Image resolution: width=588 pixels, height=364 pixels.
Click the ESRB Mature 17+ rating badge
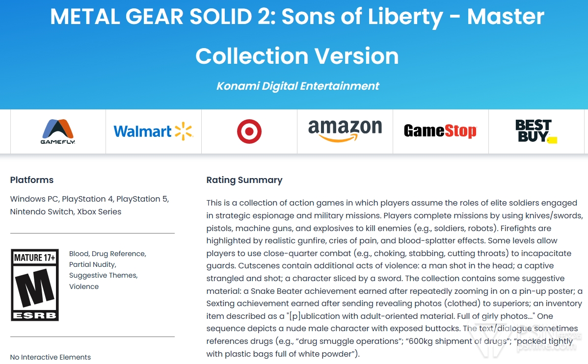coord(35,285)
